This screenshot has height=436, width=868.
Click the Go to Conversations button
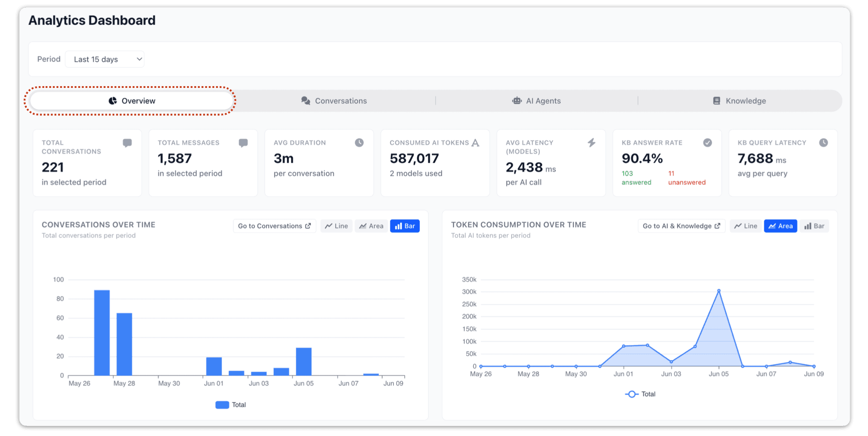(x=275, y=226)
